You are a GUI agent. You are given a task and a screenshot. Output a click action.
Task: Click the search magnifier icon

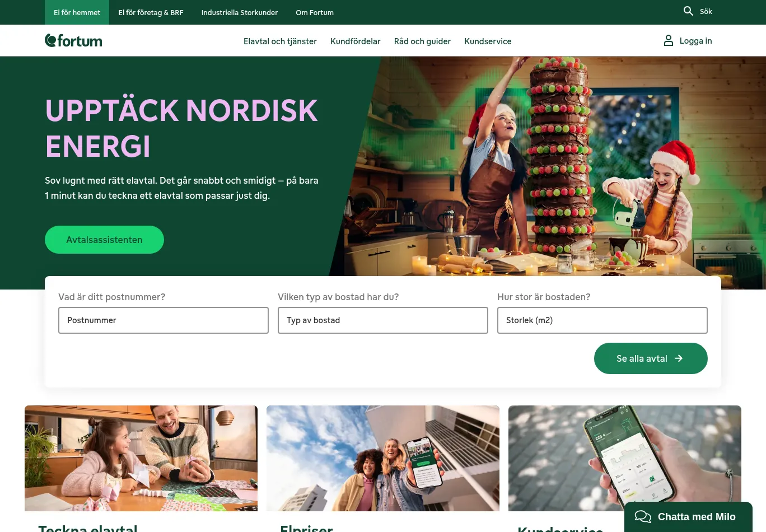[688, 11]
